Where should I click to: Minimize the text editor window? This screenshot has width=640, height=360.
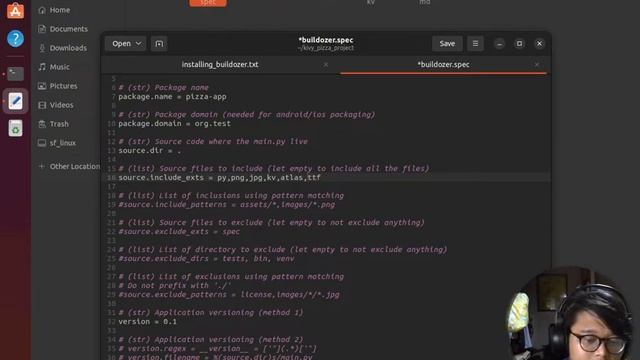pos(499,44)
